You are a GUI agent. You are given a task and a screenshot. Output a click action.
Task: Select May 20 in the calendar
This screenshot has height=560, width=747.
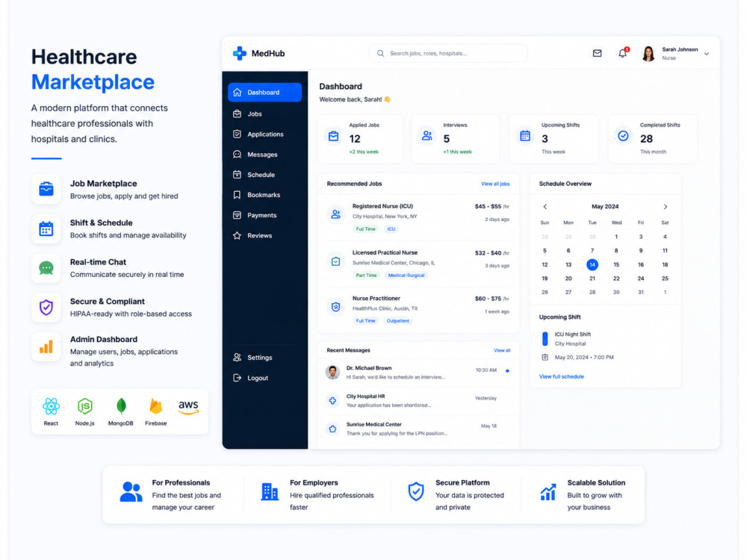pos(568,279)
